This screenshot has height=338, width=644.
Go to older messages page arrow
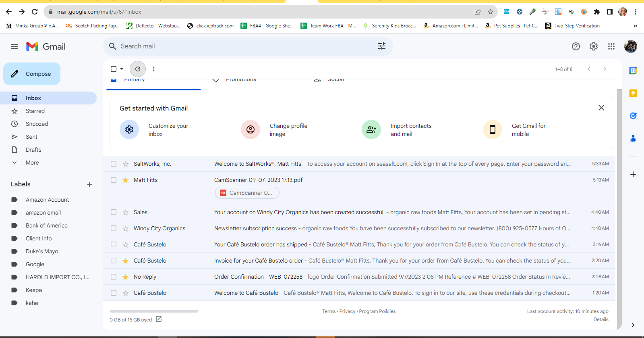[x=605, y=69]
